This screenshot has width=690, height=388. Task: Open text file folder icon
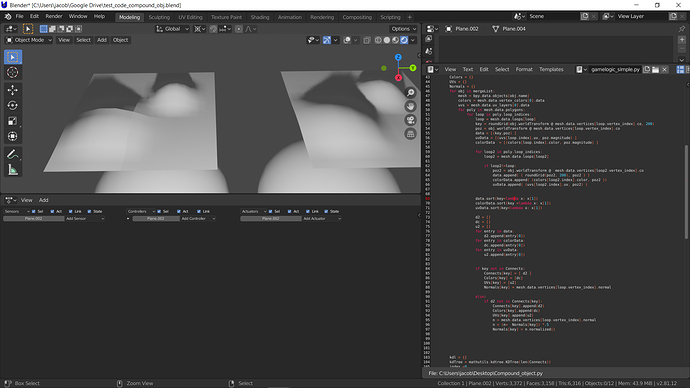coord(655,70)
